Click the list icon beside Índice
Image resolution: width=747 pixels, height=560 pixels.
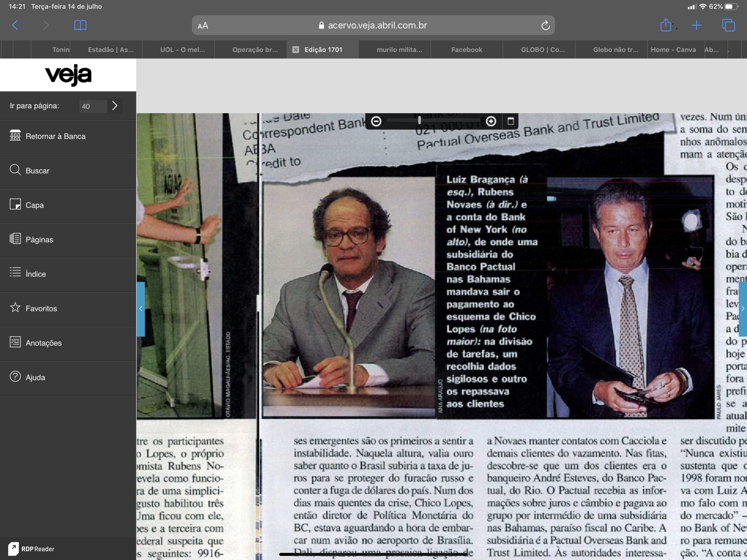coord(15,272)
